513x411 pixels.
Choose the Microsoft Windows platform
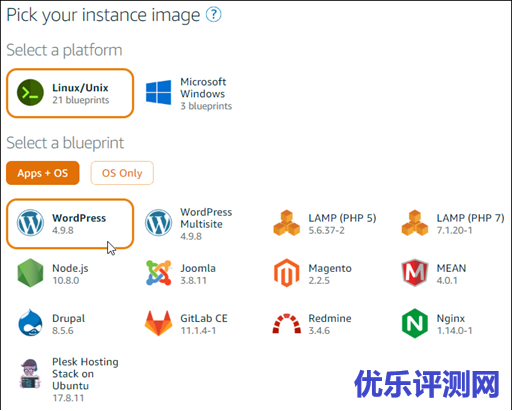click(189, 93)
